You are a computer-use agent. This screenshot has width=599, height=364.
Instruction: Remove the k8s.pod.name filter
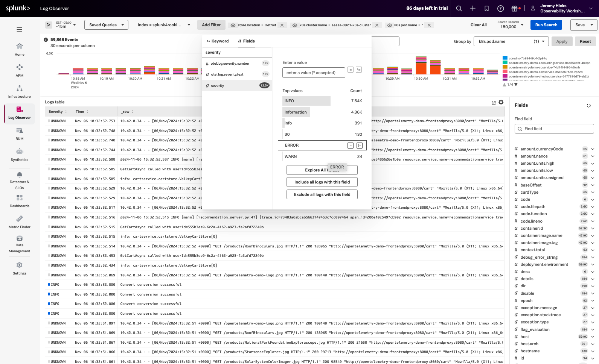click(429, 25)
